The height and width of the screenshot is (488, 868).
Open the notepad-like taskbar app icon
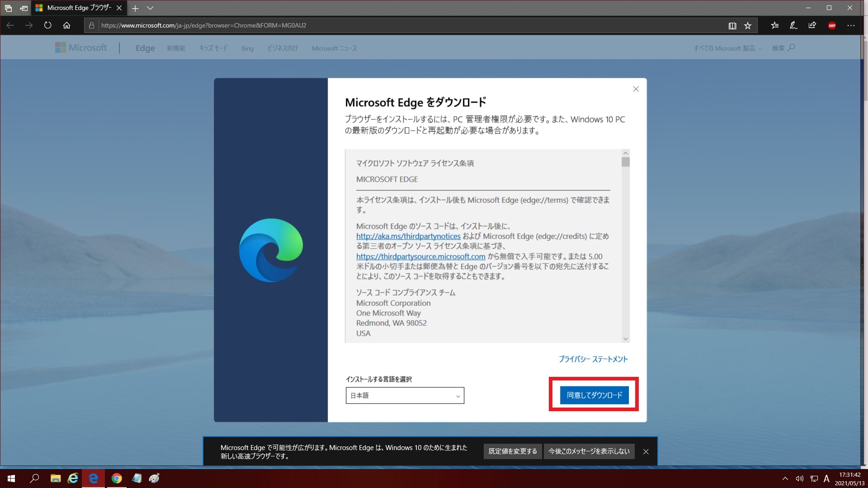(137, 479)
